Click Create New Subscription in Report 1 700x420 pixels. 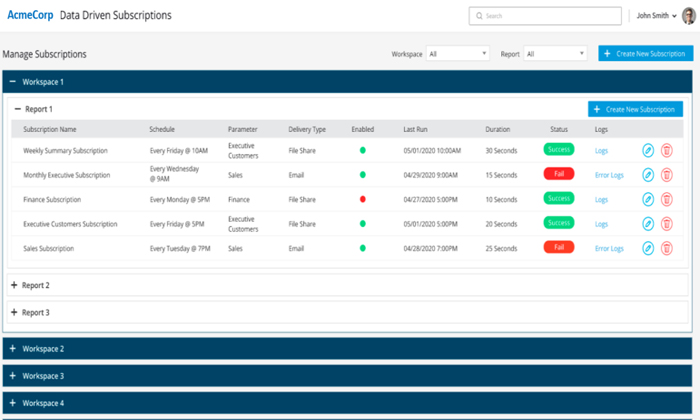635,109
